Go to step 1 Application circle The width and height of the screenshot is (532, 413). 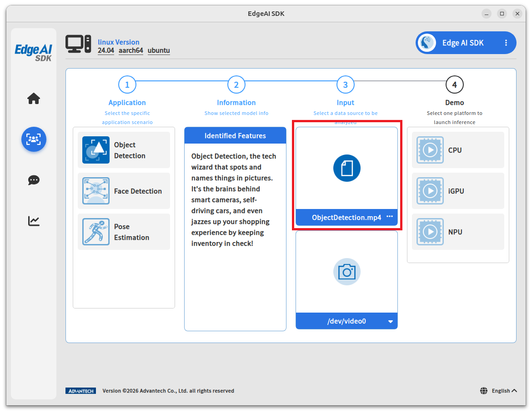pyautogui.click(x=127, y=85)
